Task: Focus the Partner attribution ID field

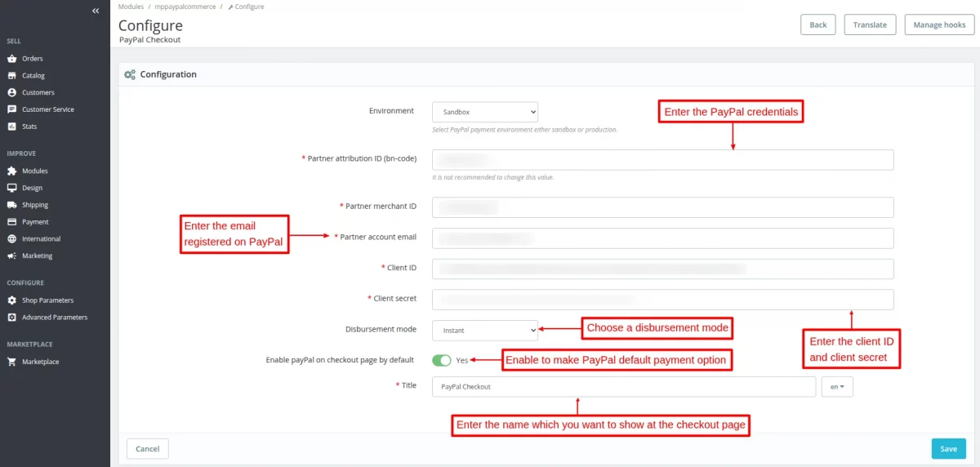Action: click(x=663, y=160)
